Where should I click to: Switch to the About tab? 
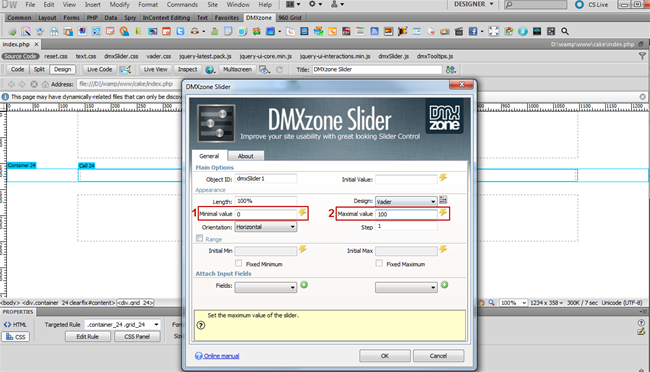click(x=245, y=156)
